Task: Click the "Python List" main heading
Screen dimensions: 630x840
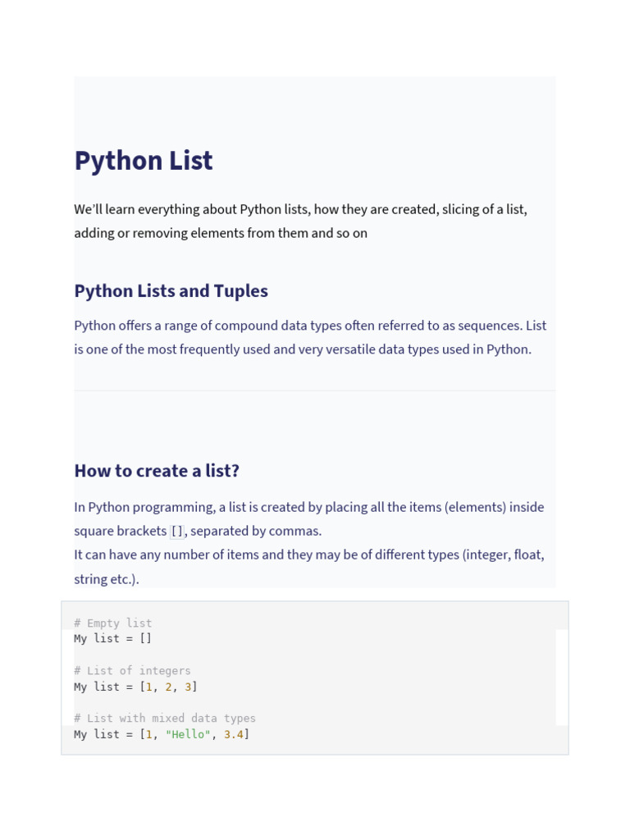Action: [144, 161]
